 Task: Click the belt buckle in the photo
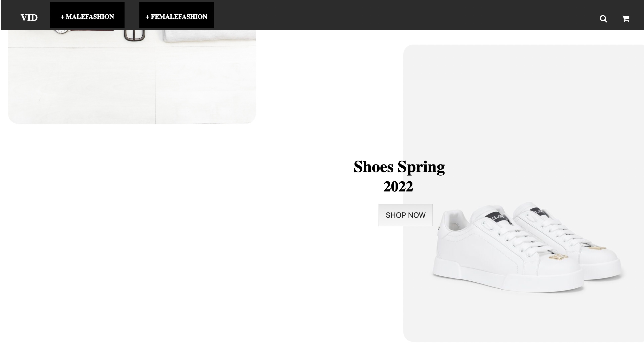134,35
